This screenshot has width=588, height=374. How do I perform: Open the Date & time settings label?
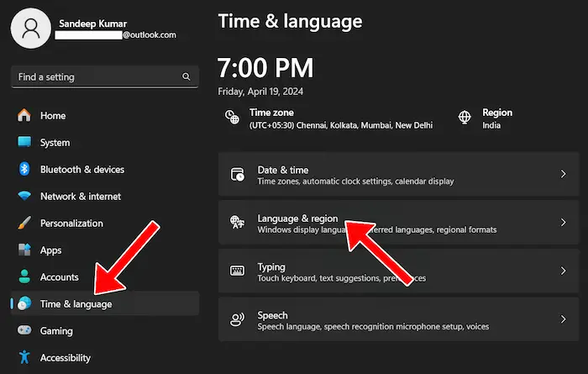point(283,170)
